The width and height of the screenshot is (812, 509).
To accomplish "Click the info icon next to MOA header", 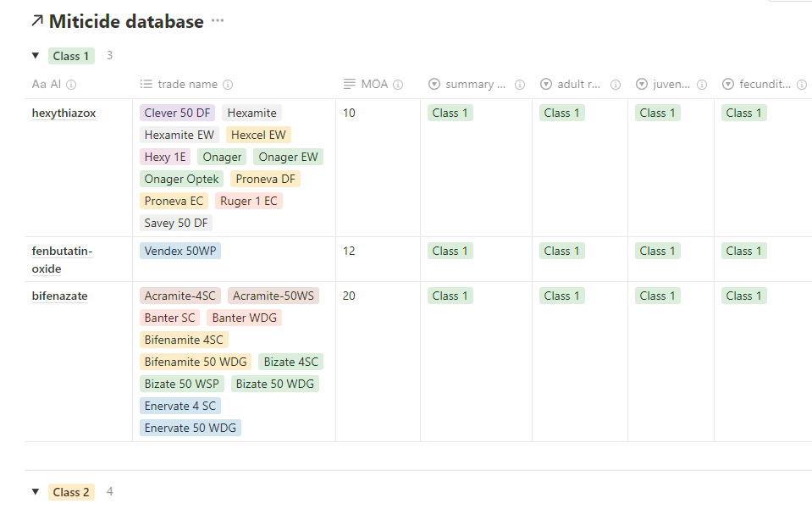I will click(398, 85).
